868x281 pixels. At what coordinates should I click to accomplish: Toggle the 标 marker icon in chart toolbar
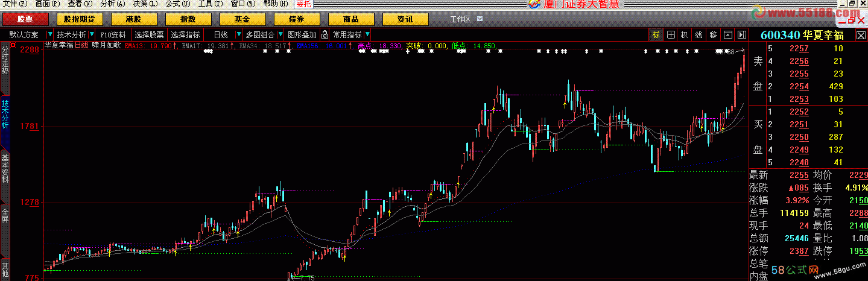coord(656,35)
